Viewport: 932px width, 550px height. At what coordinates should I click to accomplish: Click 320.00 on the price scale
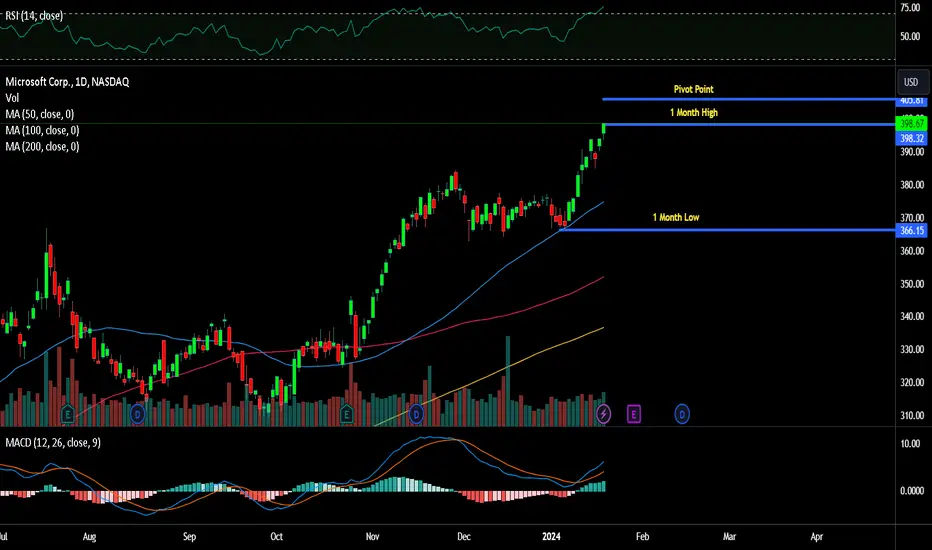pos(912,382)
